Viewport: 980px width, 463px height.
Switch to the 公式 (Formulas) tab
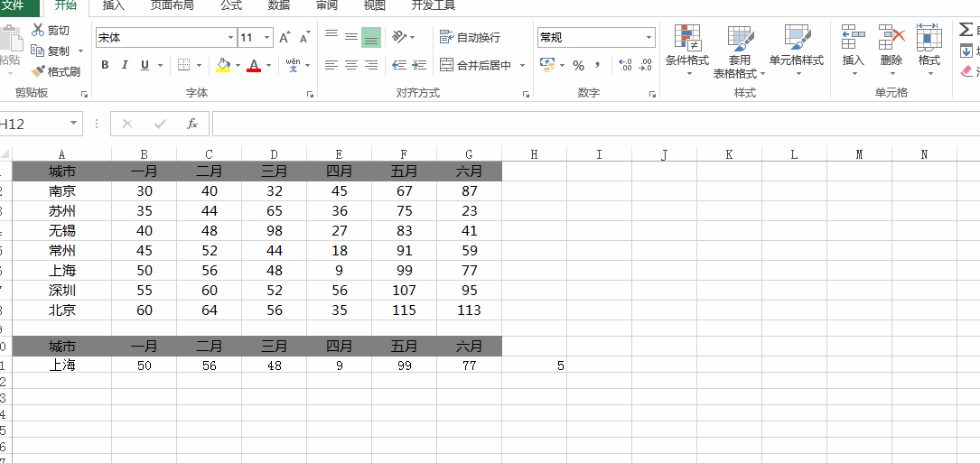231,6
